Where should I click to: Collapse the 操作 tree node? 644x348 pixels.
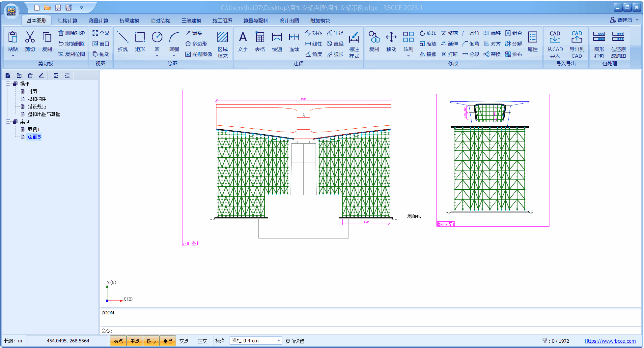pyautogui.click(x=8, y=84)
